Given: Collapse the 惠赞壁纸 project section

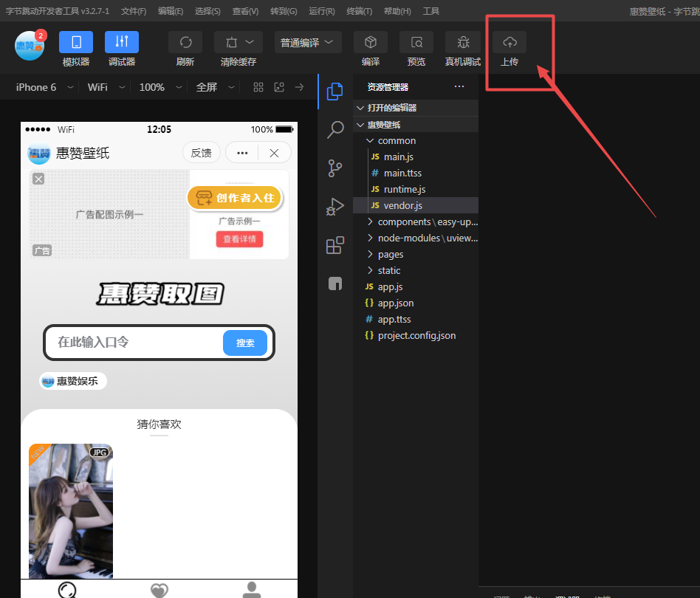Looking at the screenshot, I should point(416,125).
